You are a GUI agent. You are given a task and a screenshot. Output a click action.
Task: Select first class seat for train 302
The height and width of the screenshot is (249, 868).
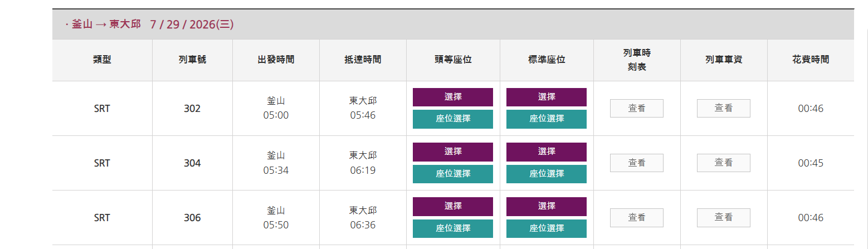[452, 97]
